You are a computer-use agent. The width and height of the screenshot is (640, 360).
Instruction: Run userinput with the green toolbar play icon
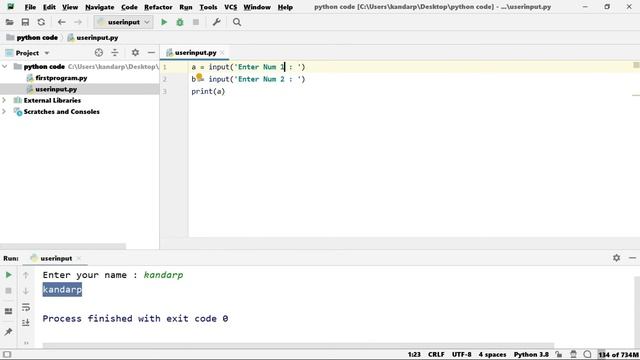164,22
